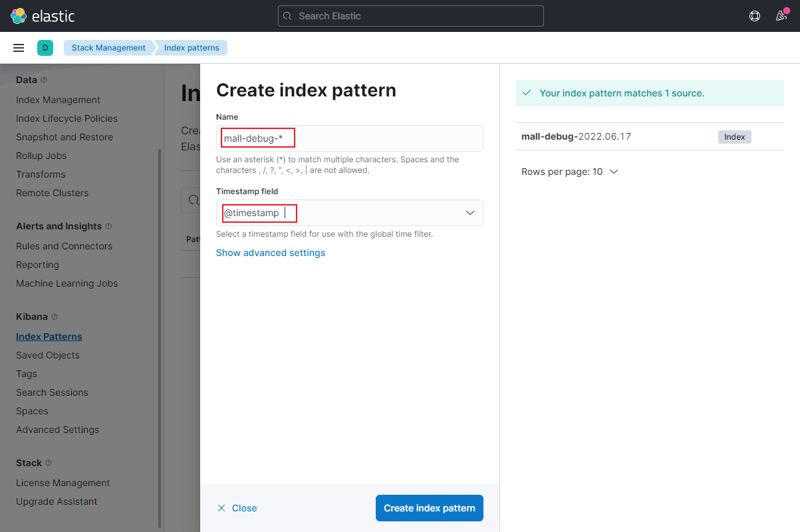Select Index Lifecycle Policies in sidebar
The height and width of the screenshot is (532, 800).
point(67,118)
